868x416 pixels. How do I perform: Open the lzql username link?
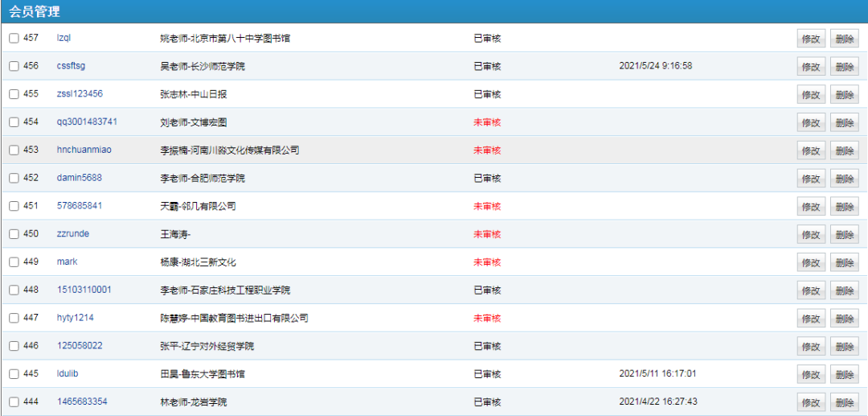64,38
